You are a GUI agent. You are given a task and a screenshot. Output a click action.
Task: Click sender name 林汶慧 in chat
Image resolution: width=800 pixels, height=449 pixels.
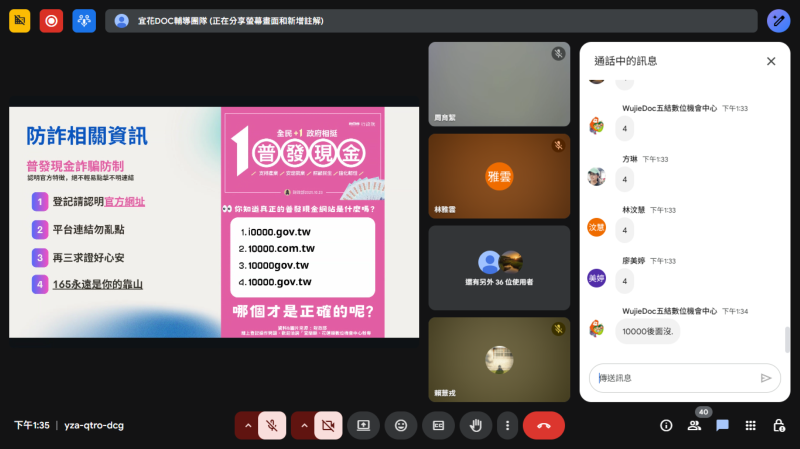633,210
